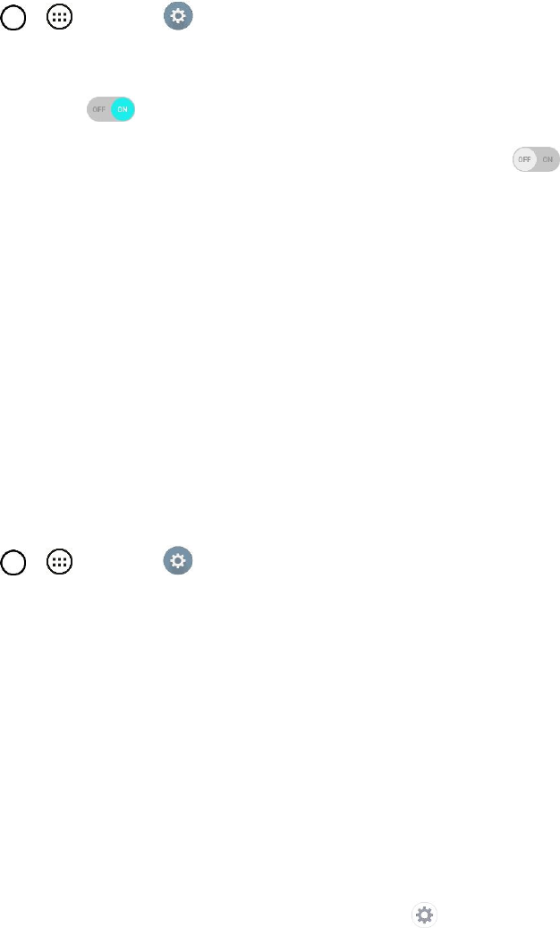Tap the outlined small gear near page bottom
Image resolution: width=560 pixels, height=928 pixels.
coord(424,915)
